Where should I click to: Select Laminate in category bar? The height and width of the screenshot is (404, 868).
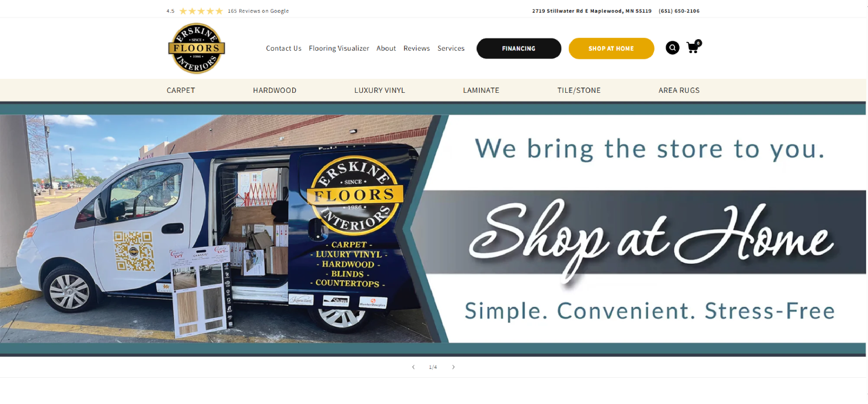(x=481, y=90)
